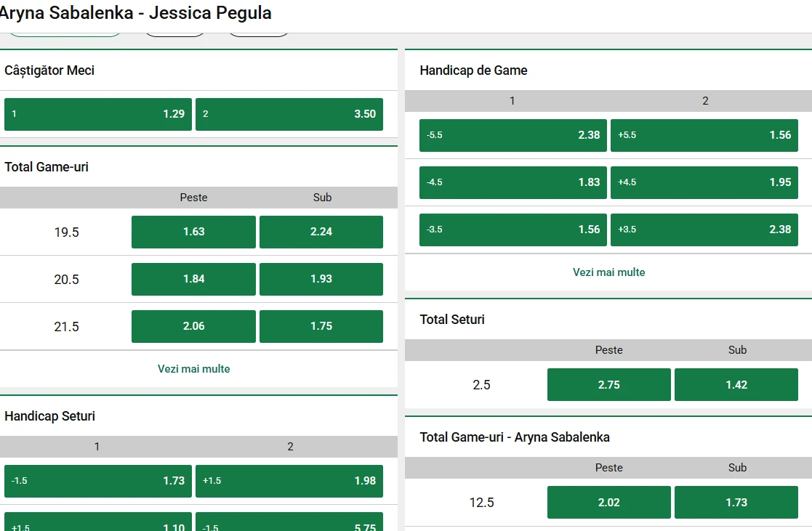Bet over 2.5 total sets at 2.75

[609, 385]
